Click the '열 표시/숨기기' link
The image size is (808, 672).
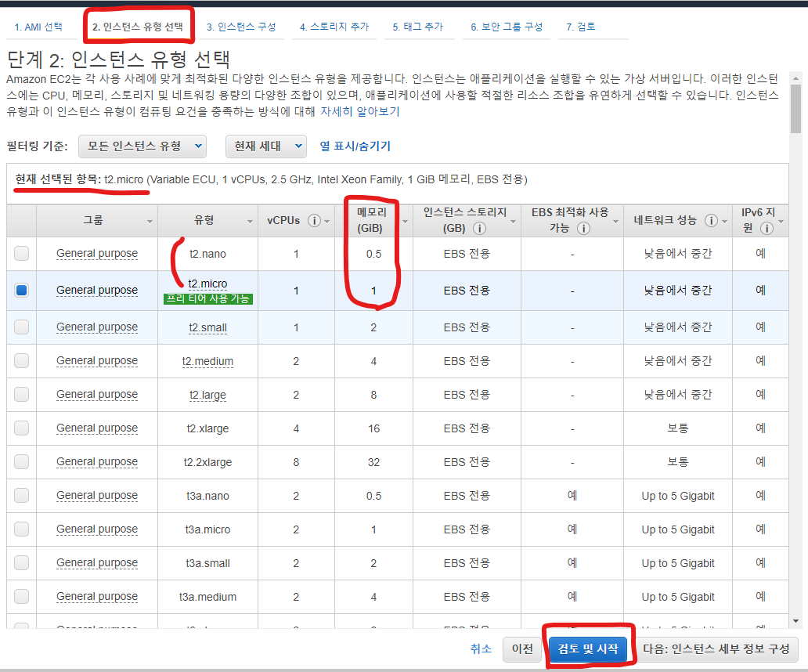[x=355, y=146]
